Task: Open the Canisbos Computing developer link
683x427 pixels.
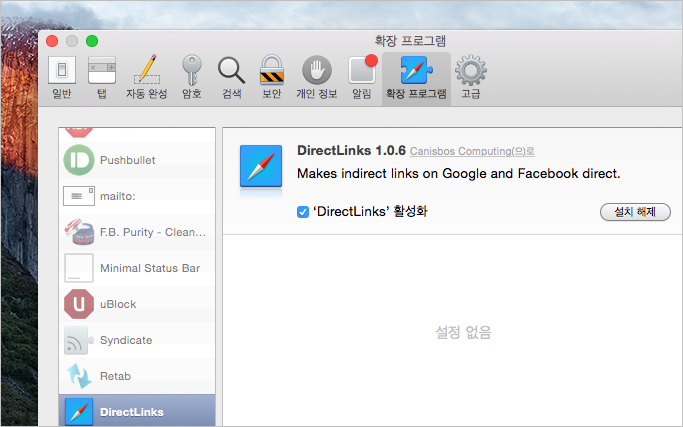Action: click(472, 151)
